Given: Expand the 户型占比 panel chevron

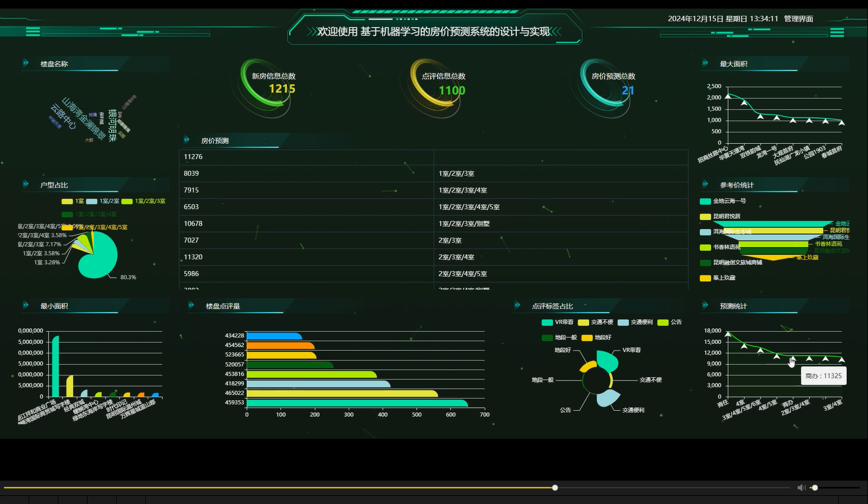Looking at the screenshot, I should [26, 184].
